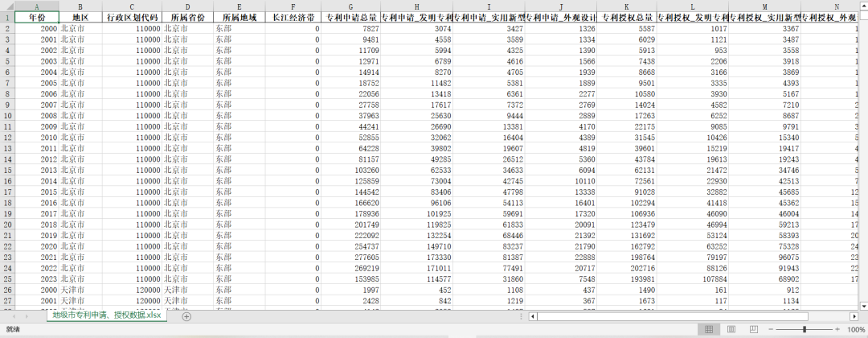Select the 年份 header cell

click(36, 17)
